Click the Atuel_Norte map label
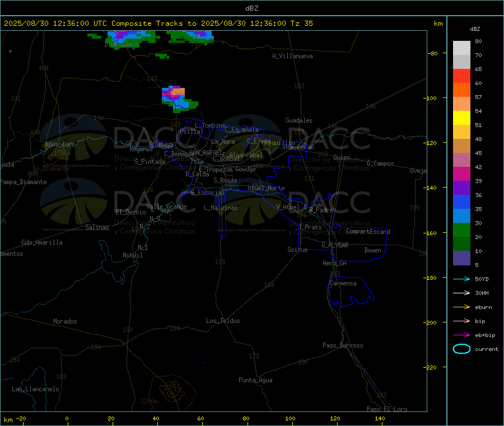This screenshot has width=504, height=426. [266, 188]
